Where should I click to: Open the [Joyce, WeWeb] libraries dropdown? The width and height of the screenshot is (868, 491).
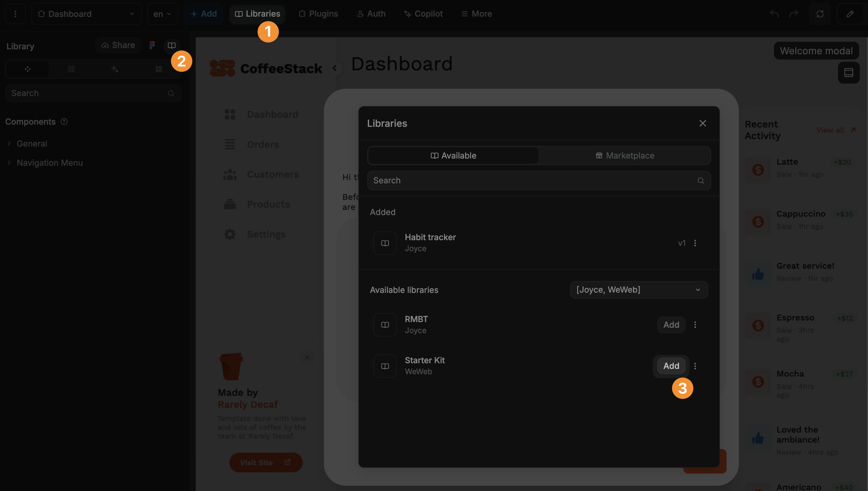tap(638, 289)
